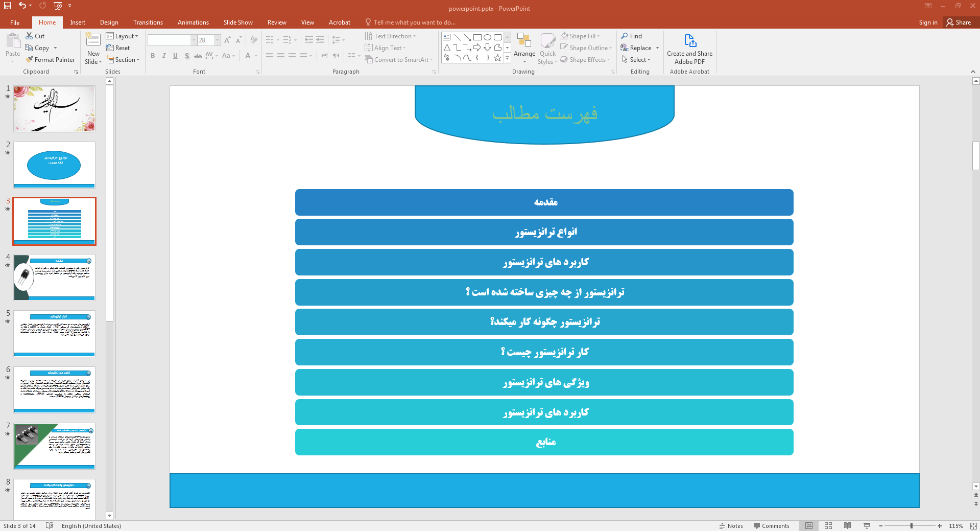The image size is (980, 531).
Task: Open the Design tab
Action: click(109, 22)
